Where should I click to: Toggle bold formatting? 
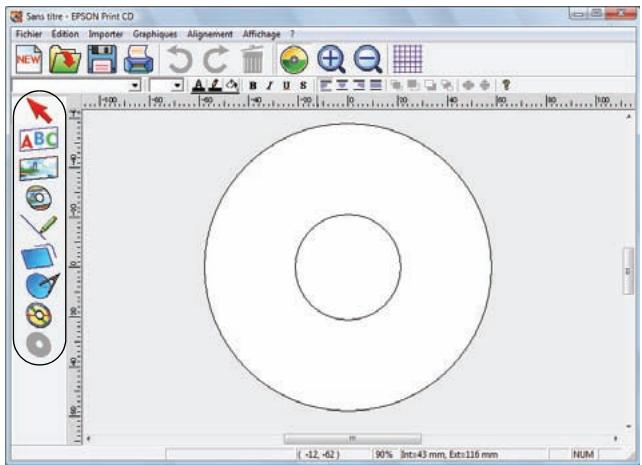253,86
